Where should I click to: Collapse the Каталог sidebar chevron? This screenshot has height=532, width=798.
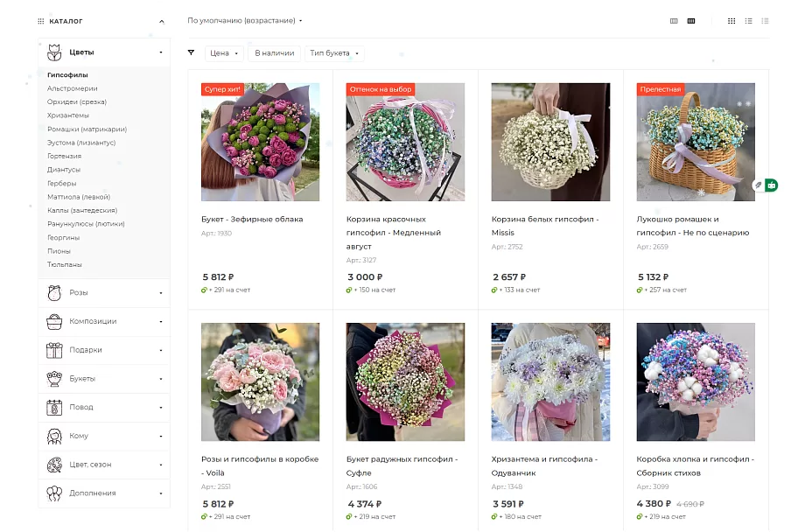[x=161, y=21]
